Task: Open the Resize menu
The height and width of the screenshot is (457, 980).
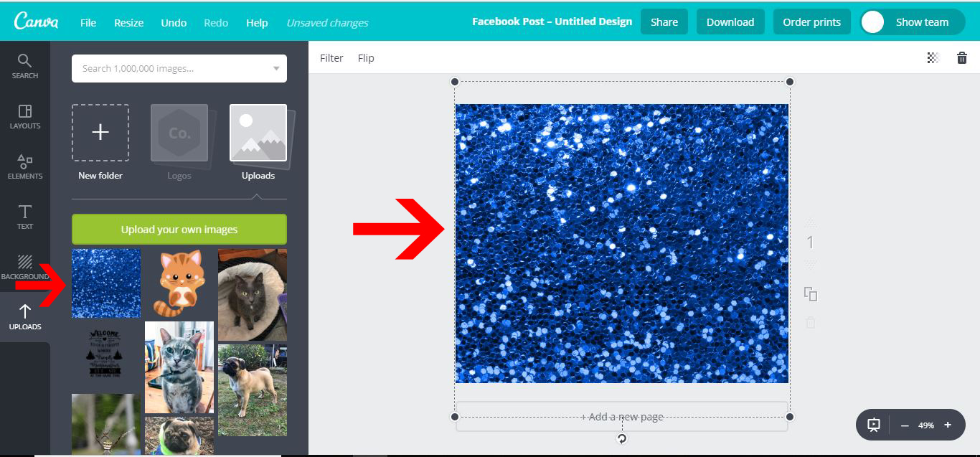Action: pyautogui.click(x=128, y=22)
